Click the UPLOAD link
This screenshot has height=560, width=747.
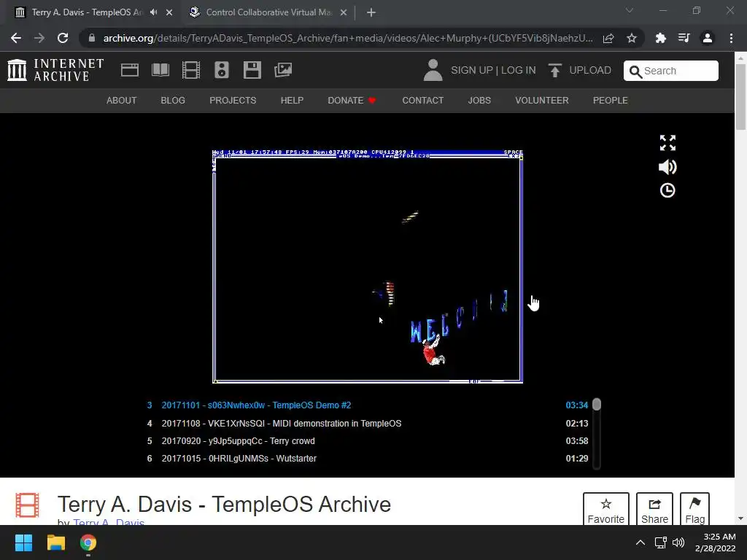click(580, 71)
